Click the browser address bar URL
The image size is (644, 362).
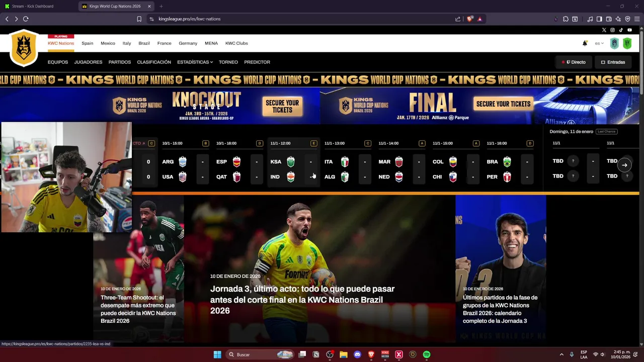click(x=189, y=19)
